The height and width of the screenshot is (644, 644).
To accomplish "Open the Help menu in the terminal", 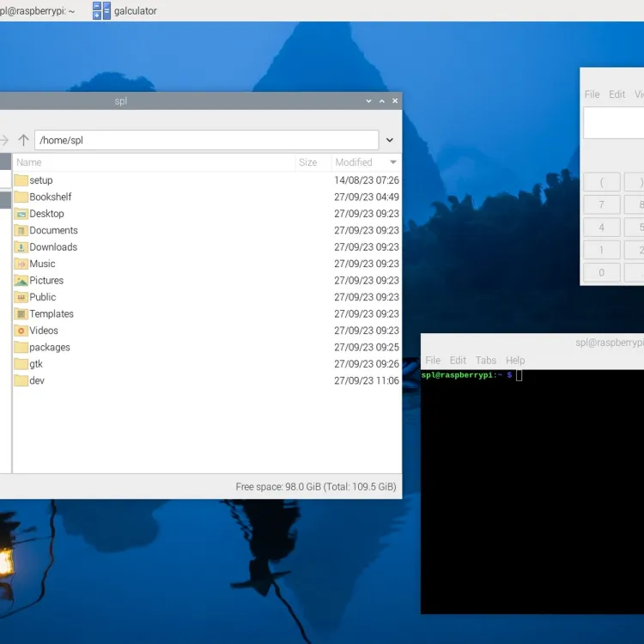I will point(515,360).
